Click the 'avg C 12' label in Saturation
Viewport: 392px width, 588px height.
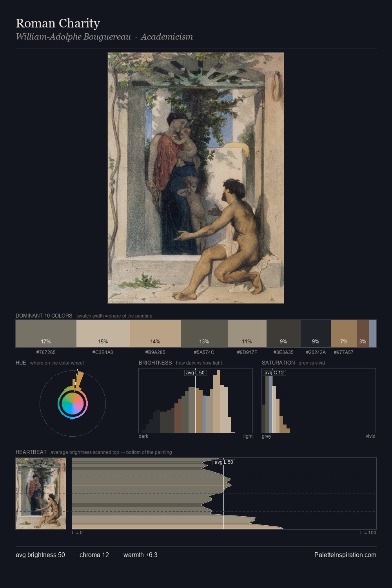(x=274, y=373)
